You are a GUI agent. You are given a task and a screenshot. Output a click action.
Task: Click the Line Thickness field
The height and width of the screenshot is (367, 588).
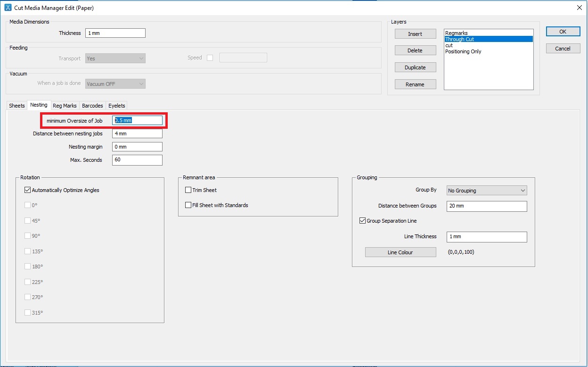(486, 237)
